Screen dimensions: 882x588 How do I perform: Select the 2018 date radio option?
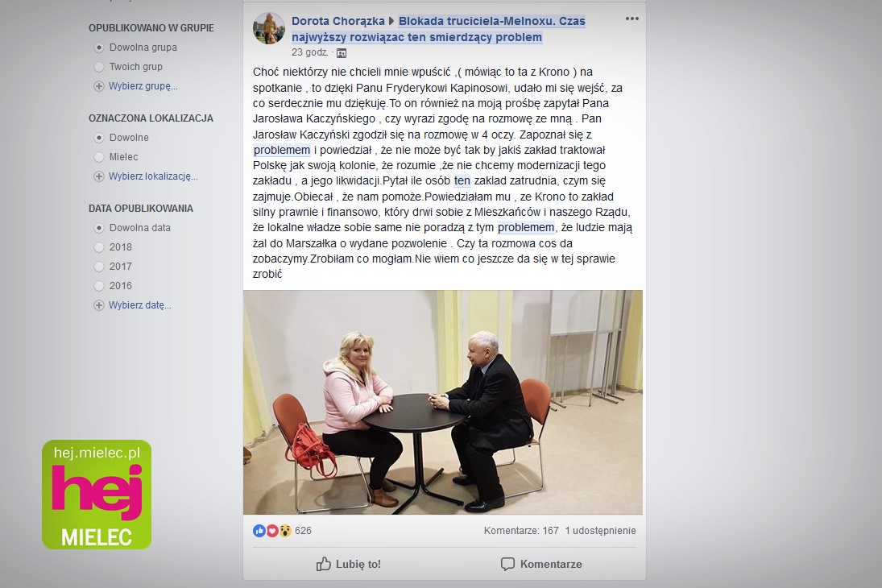pos(99,247)
